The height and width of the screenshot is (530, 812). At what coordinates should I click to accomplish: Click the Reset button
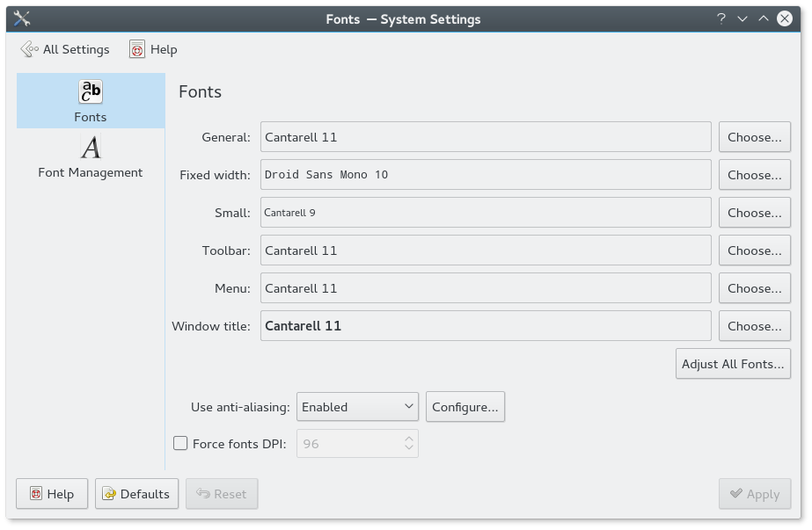click(x=222, y=494)
